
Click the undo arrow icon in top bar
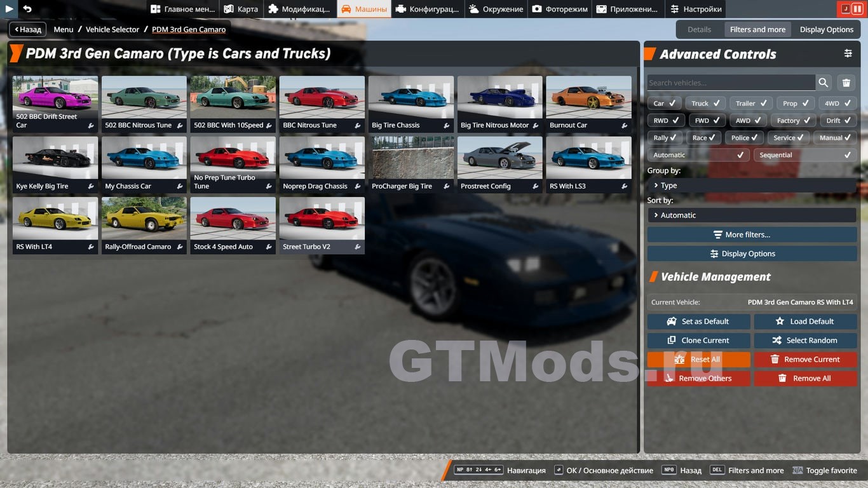click(x=27, y=9)
